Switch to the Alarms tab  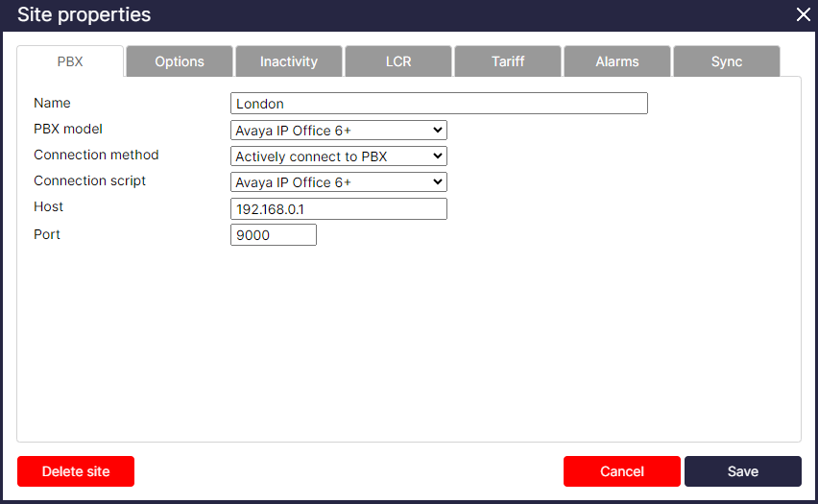pyautogui.click(x=617, y=61)
